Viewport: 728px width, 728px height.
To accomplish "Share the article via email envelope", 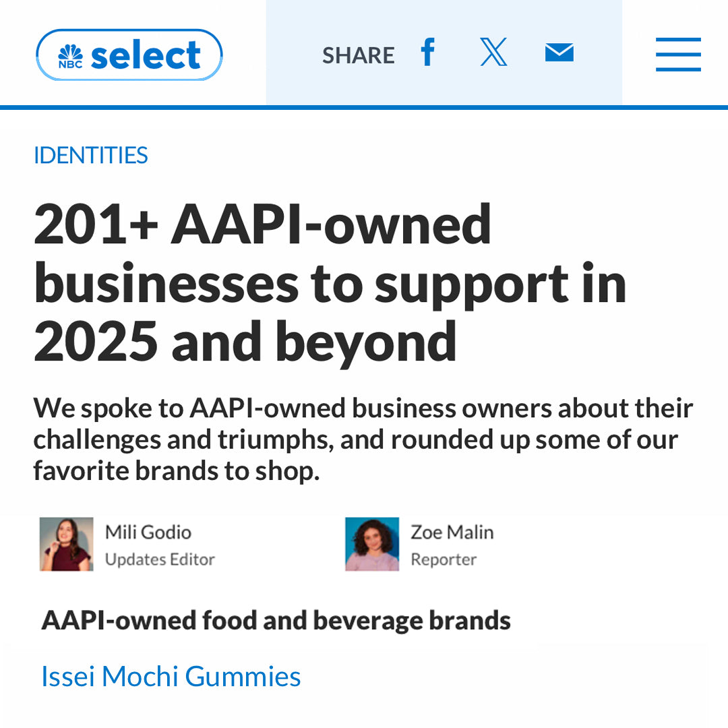I will 559,53.
